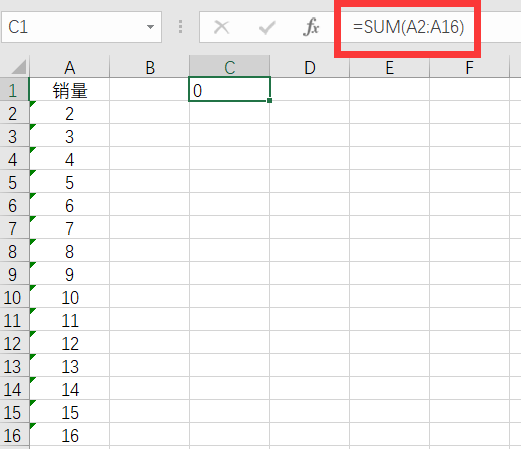
Task: Select column B header
Action: [x=149, y=67]
